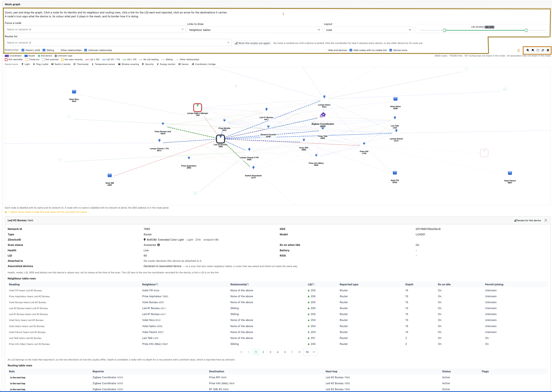Select the Lampe Entree node
This screenshot has height=392, width=552.
[396, 131]
